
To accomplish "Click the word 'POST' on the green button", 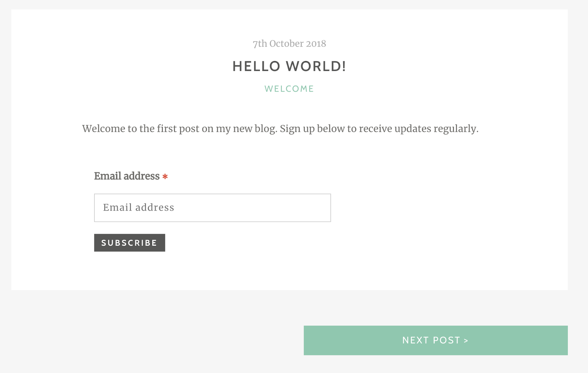I will pos(447,340).
